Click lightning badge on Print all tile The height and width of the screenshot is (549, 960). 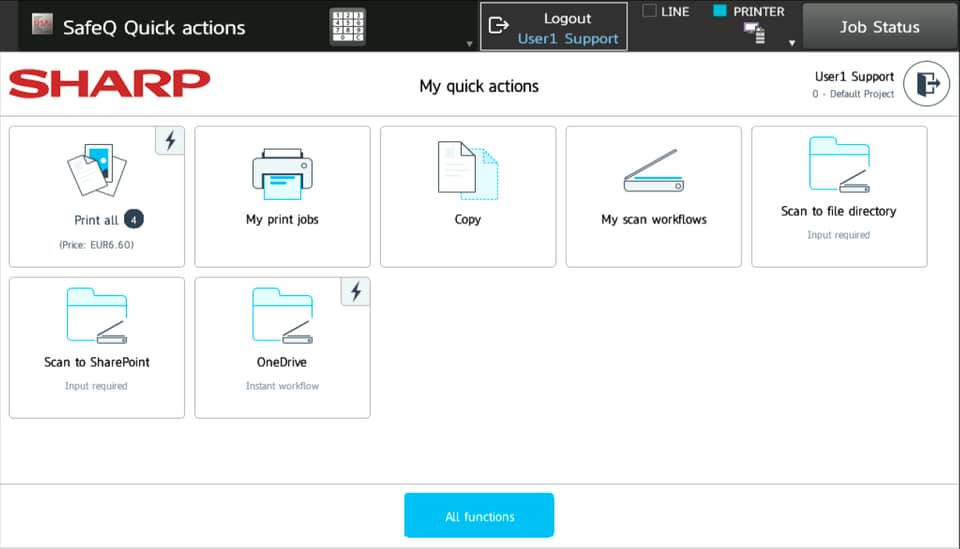(x=170, y=141)
